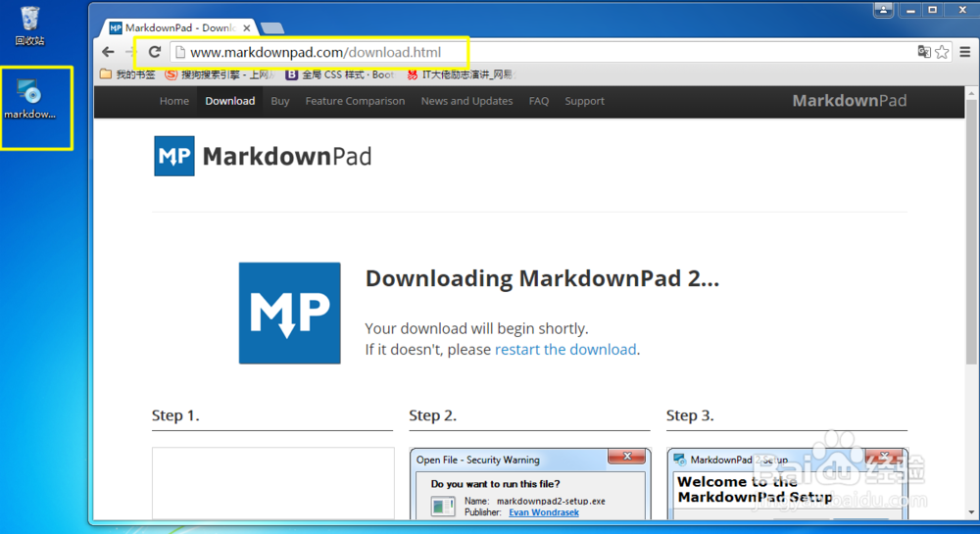Screen dimensions: 980x534
Task: Open the 搜狗搜索引擎 bookmark
Action: click(x=219, y=74)
